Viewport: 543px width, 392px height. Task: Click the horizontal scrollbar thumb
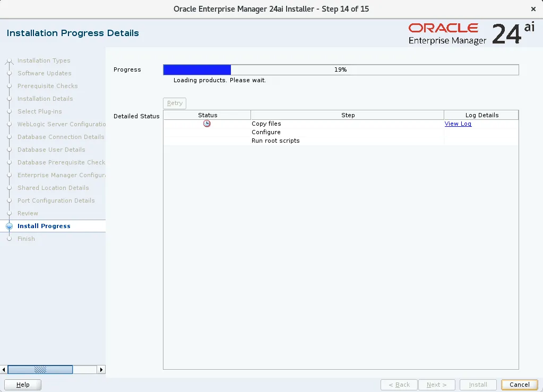(40, 369)
